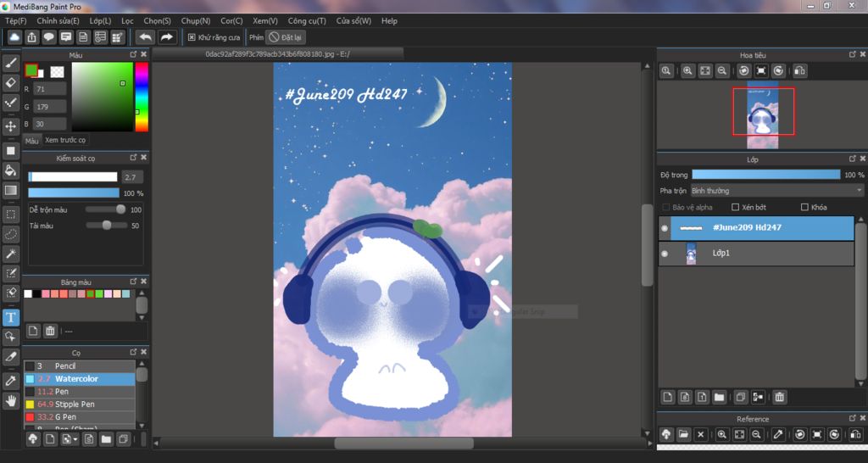Open image folder icon in Reference panel
This screenshot has width=868, height=463.
[x=683, y=435]
